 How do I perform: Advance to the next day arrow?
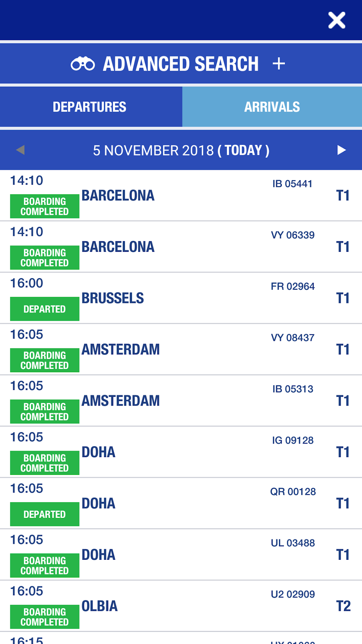[x=341, y=150]
